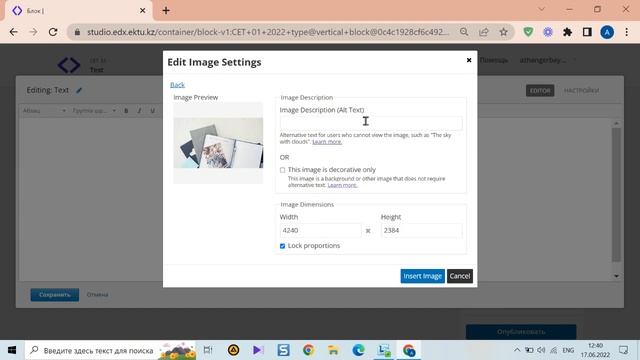Go forward in browser history
Screen dimensions: 640x360
coord(33,32)
